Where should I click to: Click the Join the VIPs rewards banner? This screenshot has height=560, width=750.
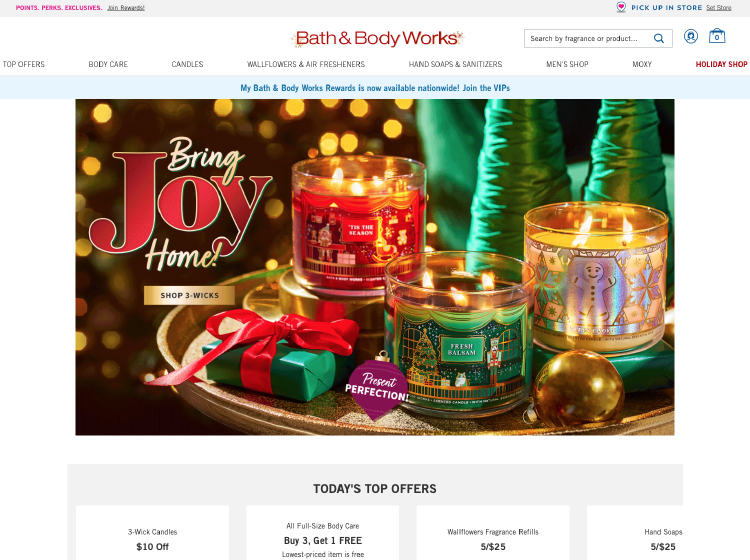coord(375,88)
